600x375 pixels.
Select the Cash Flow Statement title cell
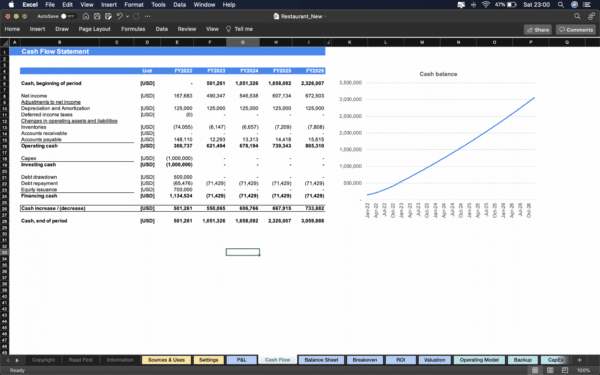(x=55, y=51)
